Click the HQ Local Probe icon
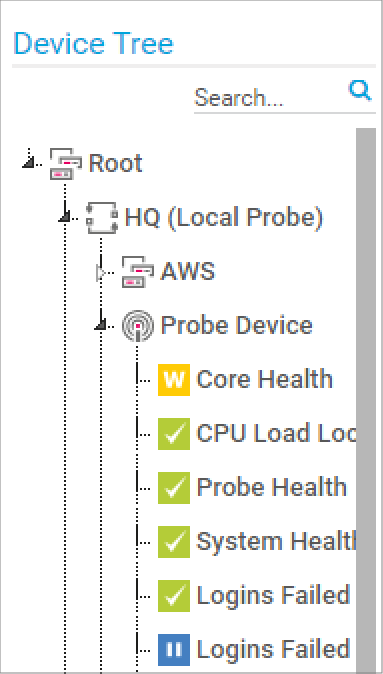The height and width of the screenshot is (674, 383). click(101, 218)
